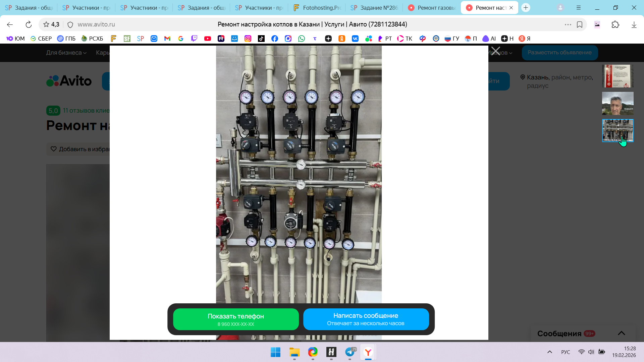Switch to the Fotohosting tab

tap(317, 8)
